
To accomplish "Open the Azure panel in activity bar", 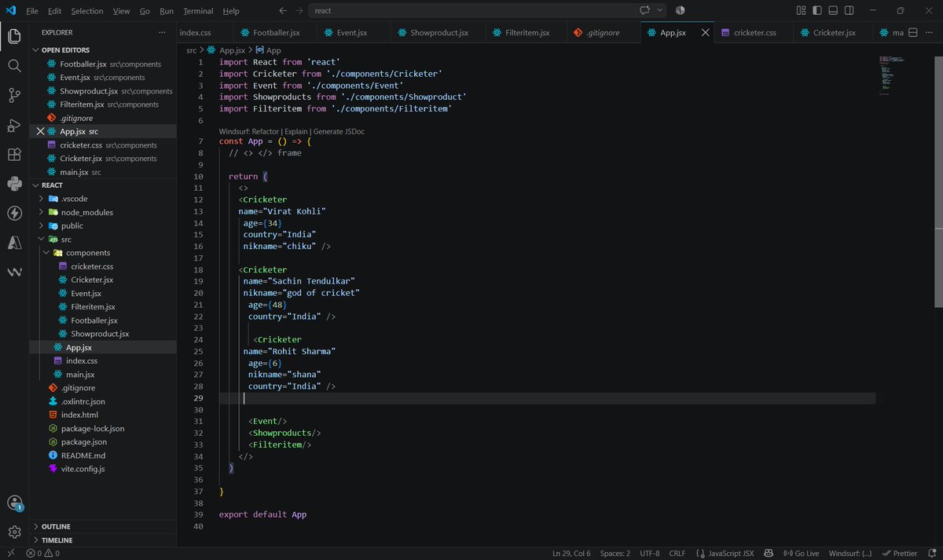I will pyautogui.click(x=14, y=243).
